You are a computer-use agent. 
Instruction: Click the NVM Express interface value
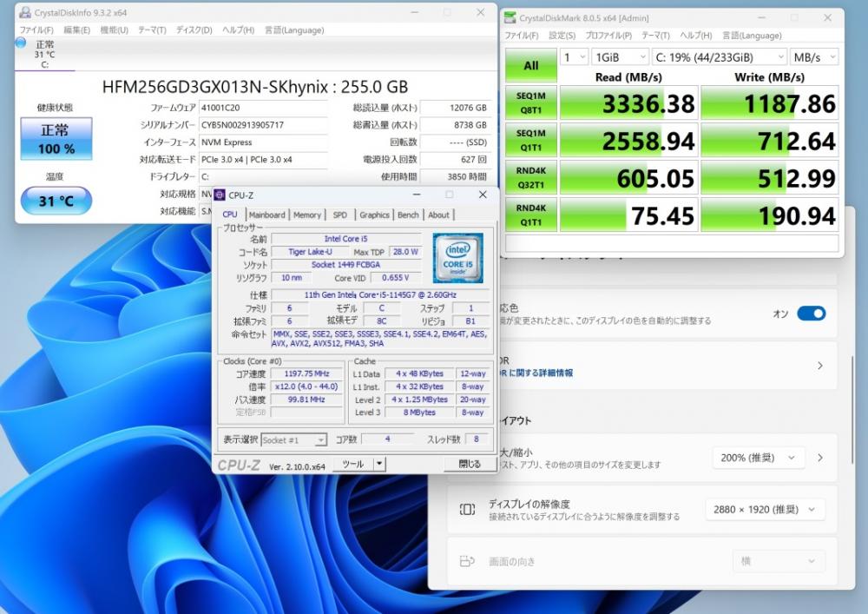click(263, 142)
